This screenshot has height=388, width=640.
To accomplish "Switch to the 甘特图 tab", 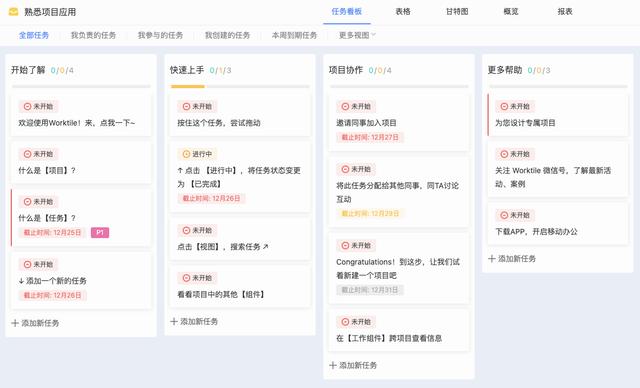I will [457, 11].
